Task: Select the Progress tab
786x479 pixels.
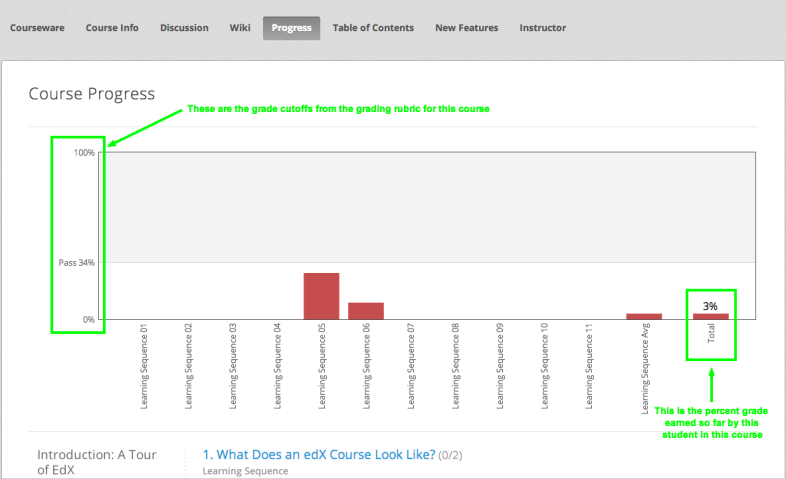Action: tap(291, 28)
